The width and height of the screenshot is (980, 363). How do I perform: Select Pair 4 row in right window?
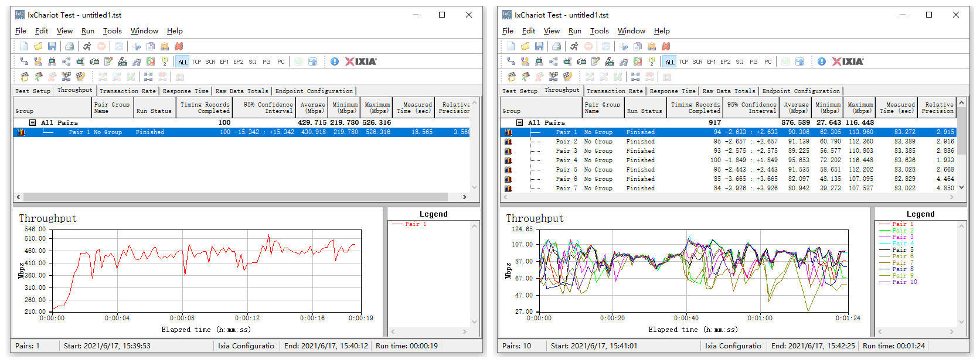click(x=729, y=160)
